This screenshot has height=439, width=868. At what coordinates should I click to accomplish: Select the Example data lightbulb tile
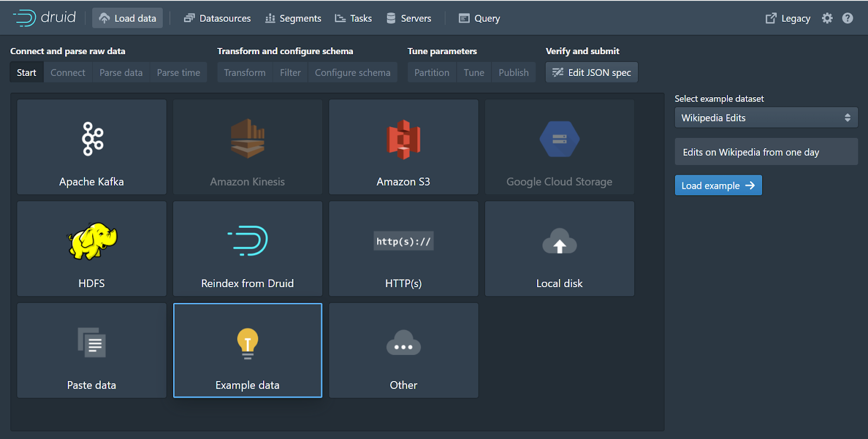point(247,351)
